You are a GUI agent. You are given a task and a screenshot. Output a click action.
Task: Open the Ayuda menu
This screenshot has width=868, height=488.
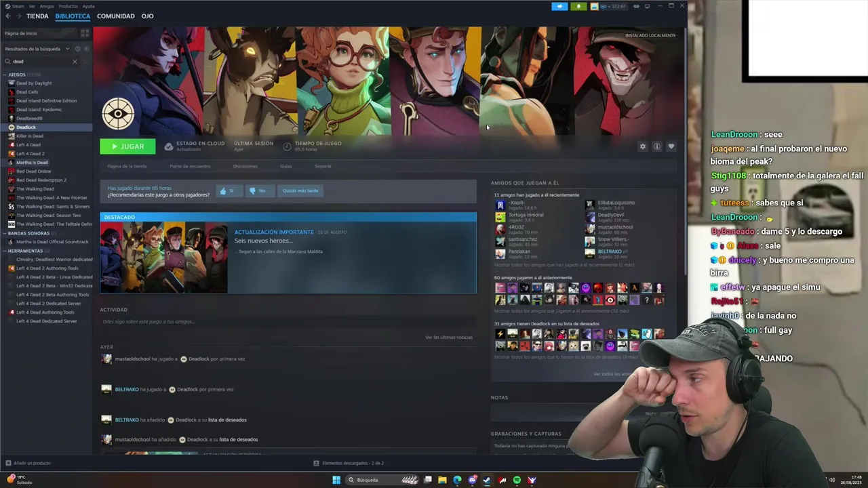click(x=88, y=6)
